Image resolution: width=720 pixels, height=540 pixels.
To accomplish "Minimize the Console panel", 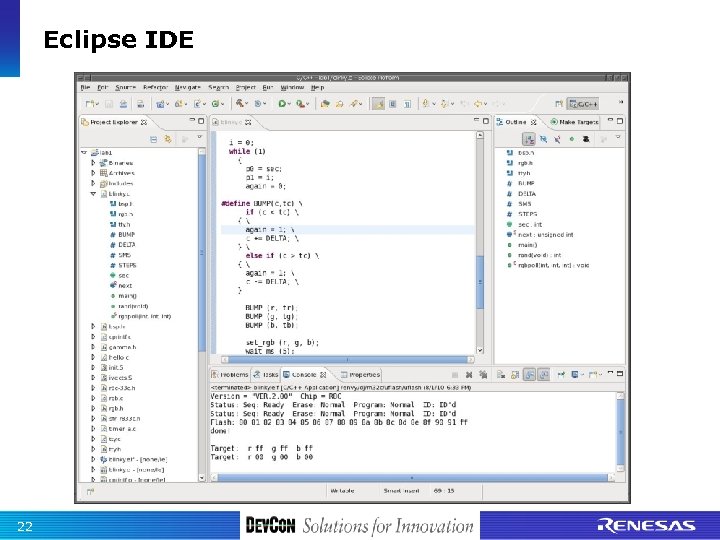I will point(610,373).
